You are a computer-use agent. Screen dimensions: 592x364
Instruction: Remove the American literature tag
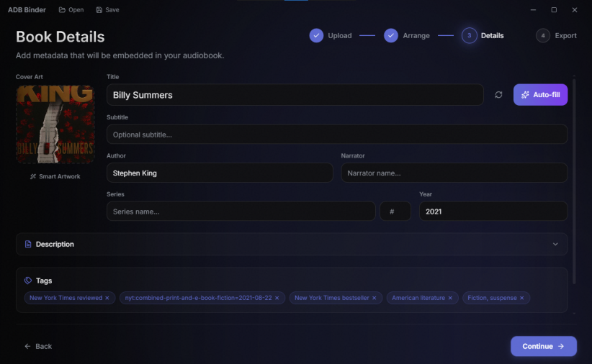[x=450, y=298]
